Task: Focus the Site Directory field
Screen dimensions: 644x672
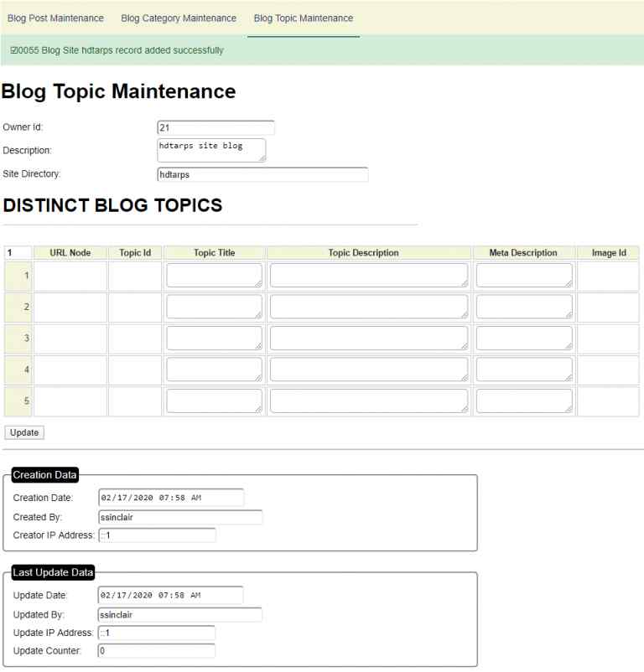Action: (262, 174)
